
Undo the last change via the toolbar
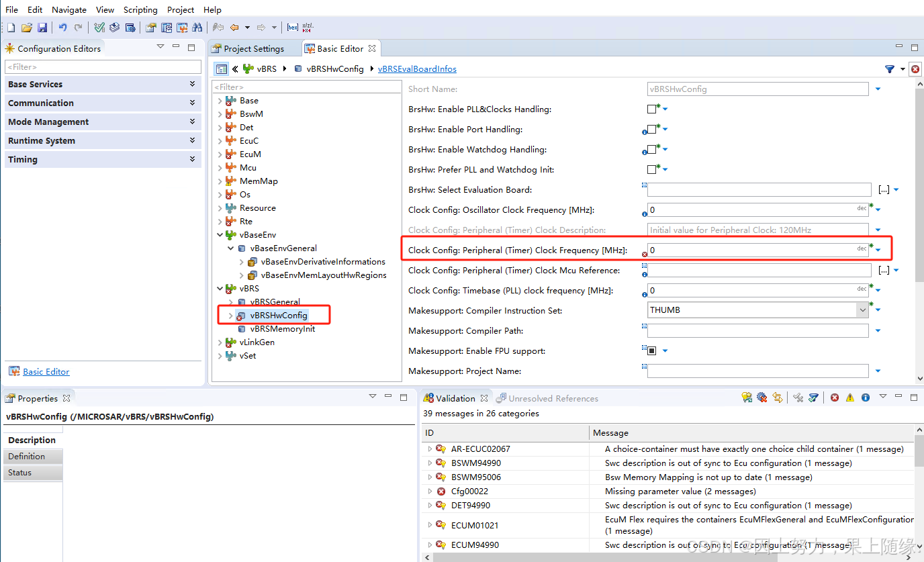(x=62, y=28)
